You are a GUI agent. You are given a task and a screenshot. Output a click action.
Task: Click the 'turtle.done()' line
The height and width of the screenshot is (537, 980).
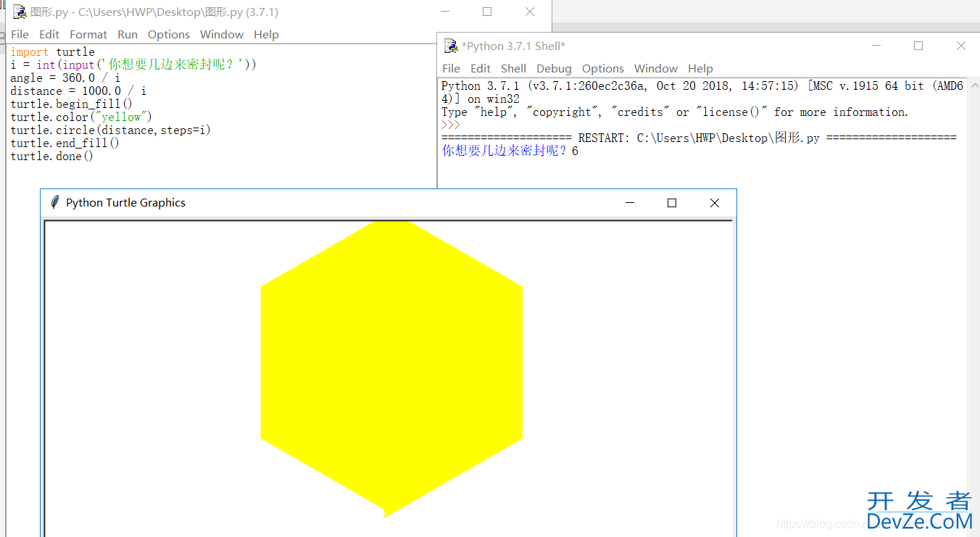(x=52, y=156)
